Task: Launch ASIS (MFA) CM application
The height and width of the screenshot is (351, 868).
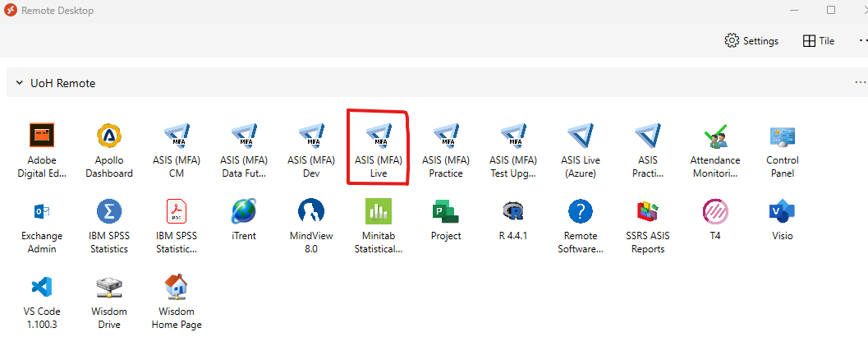Action: click(x=177, y=136)
